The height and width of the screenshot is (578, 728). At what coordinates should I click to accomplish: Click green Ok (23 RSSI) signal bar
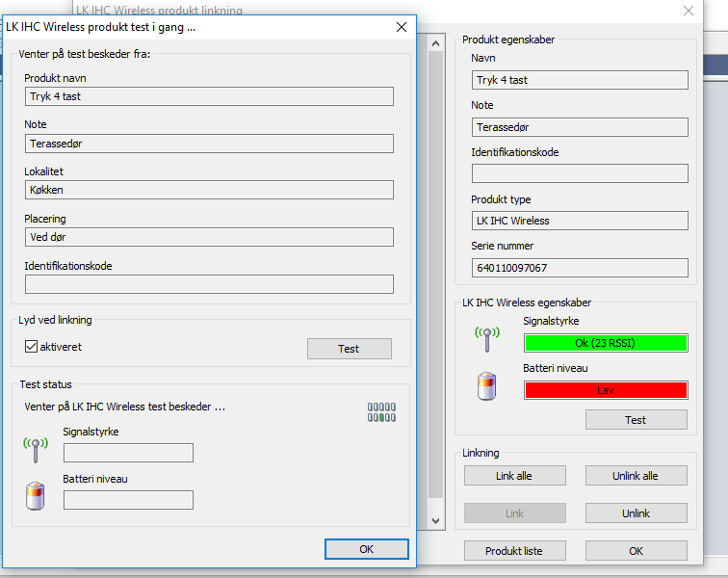click(x=606, y=343)
